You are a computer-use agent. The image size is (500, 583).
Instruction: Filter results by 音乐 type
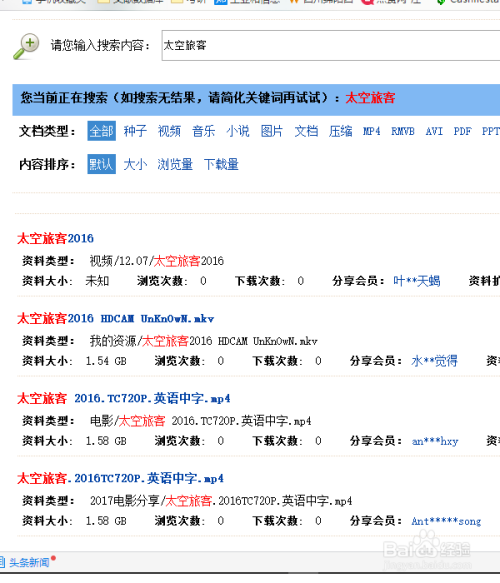pos(203,131)
